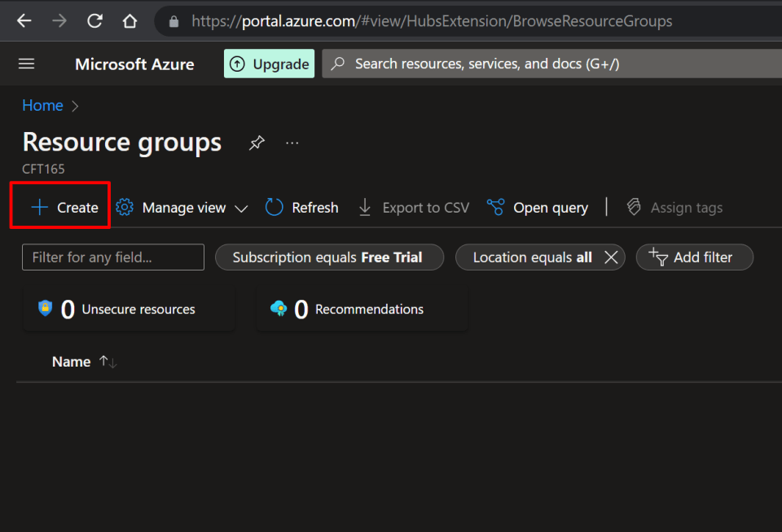Pin the Resource groups page
The image size is (782, 532).
(257, 143)
